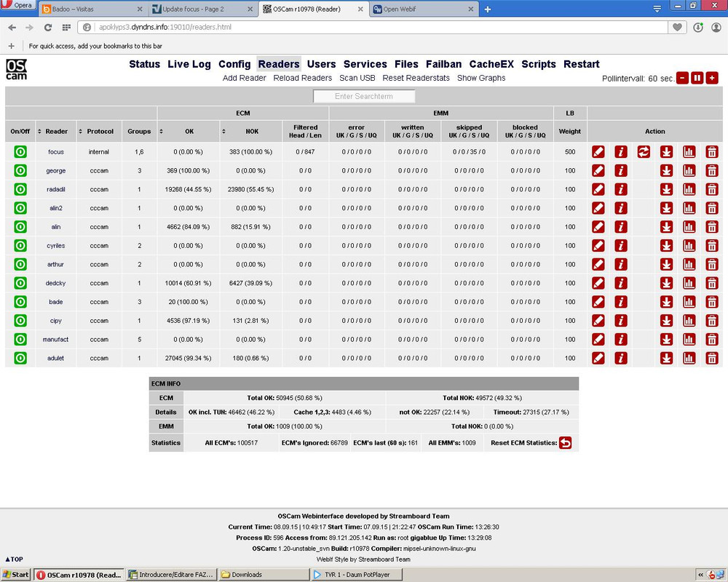The height and width of the screenshot is (582, 728).
Task: Open the Status page
Action: (x=144, y=64)
